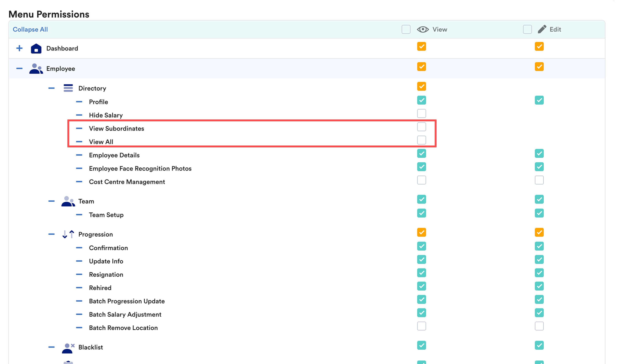
Task: Click the pencil icon in Edit header
Action: [542, 29]
